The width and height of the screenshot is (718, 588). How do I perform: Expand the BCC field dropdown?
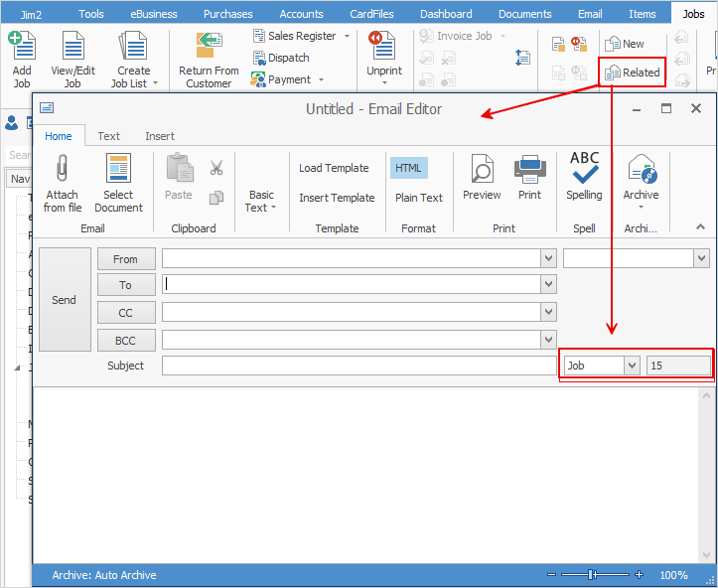(548, 340)
